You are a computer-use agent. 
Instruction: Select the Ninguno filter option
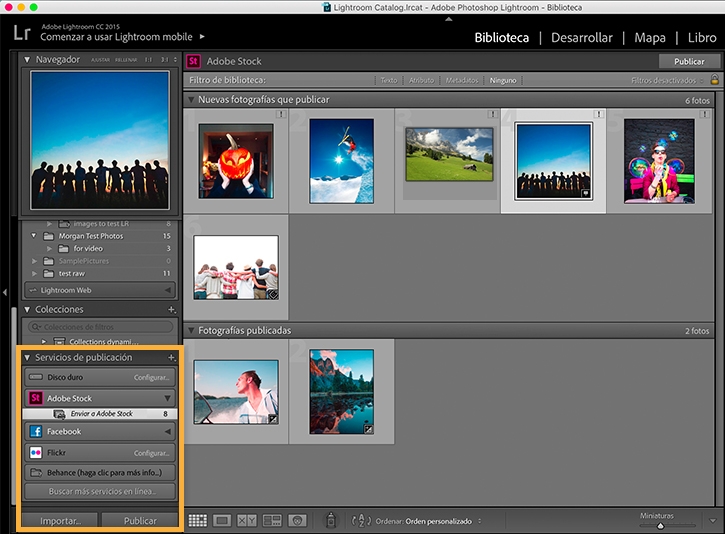503,80
